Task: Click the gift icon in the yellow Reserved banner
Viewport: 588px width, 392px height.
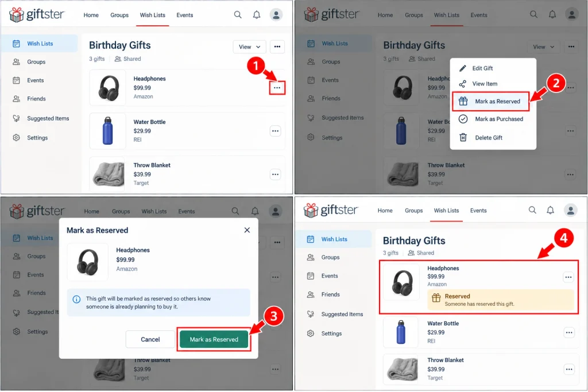Action: point(436,298)
